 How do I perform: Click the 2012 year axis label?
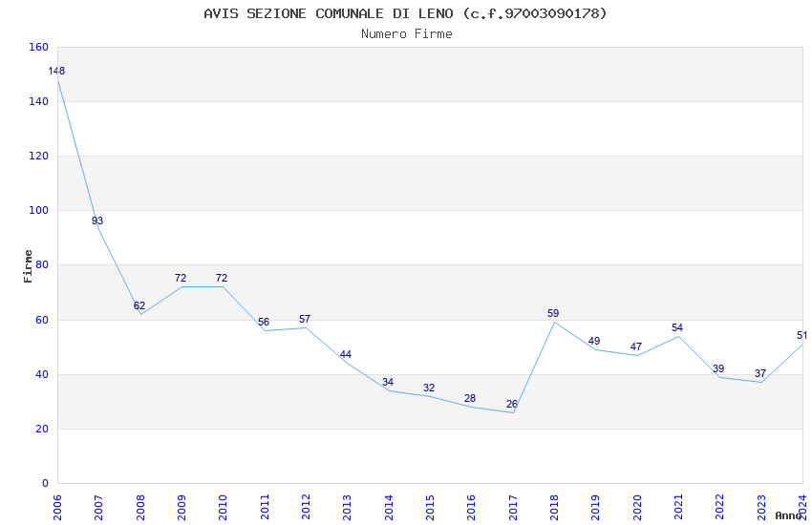(x=306, y=508)
